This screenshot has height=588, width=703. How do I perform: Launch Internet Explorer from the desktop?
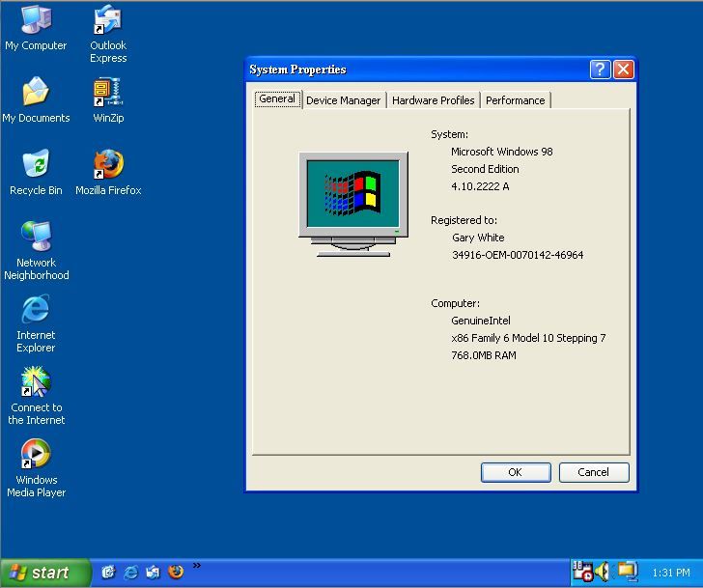click(36, 311)
